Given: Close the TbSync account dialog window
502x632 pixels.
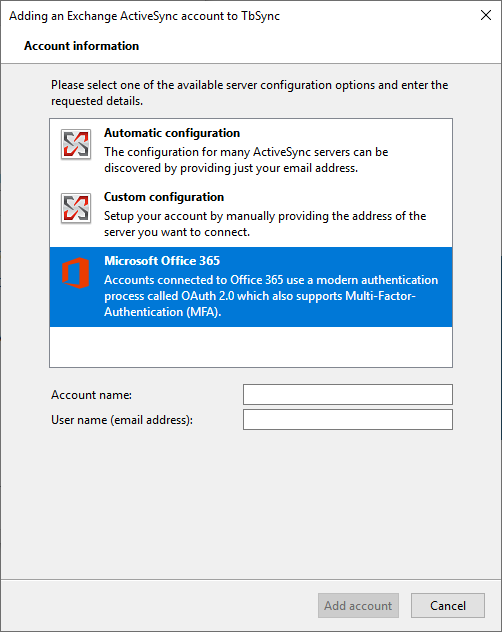Looking at the screenshot, I should pos(486,15).
